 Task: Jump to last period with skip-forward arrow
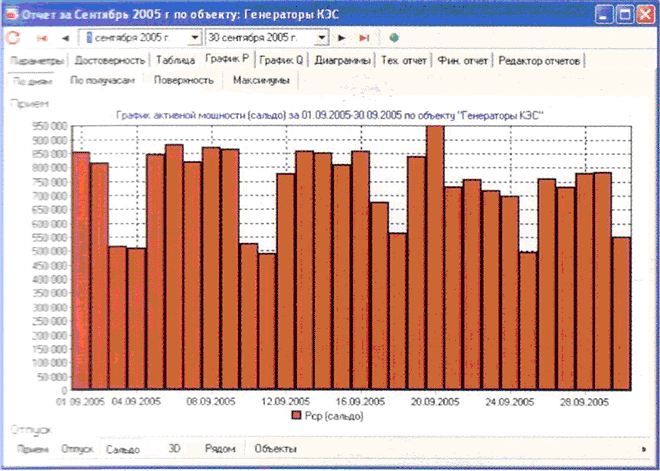[364, 38]
